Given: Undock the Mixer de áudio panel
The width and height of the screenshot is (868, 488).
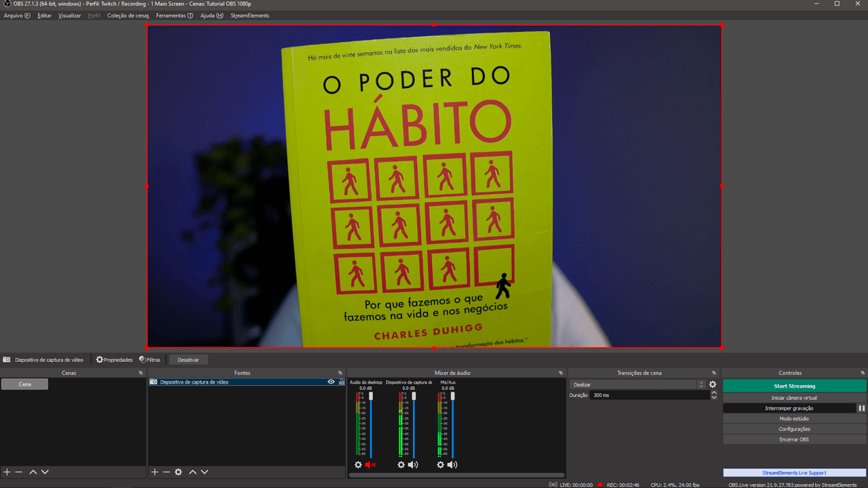Looking at the screenshot, I should coord(561,373).
